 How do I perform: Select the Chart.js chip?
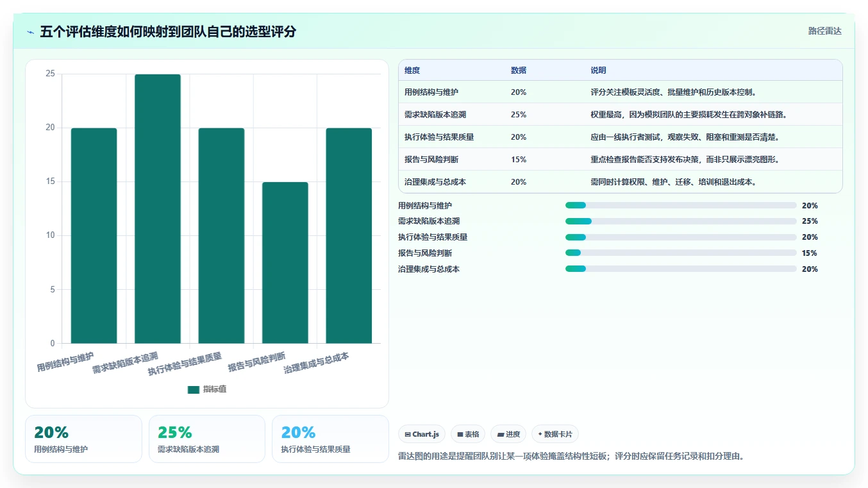(422, 434)
